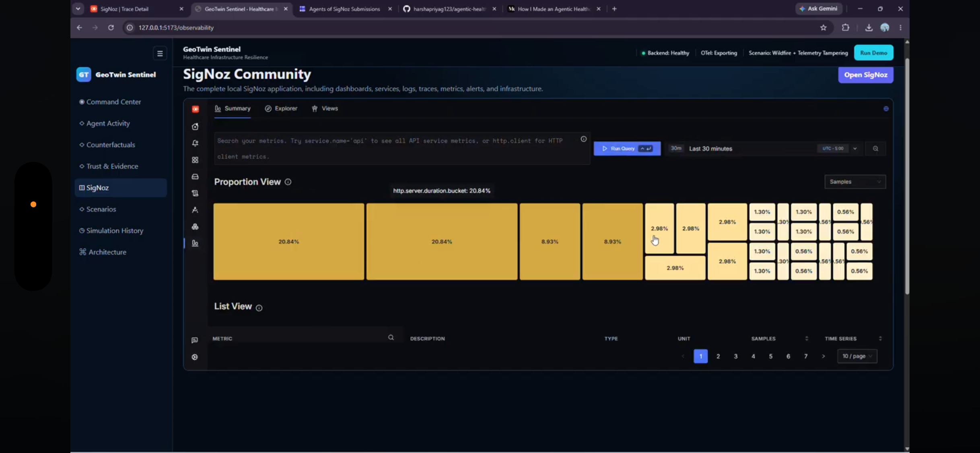Screen dimensions: 980x453
Task: Open the Home icon in SigNoz sidebar
Action: click(x=195, y=126)
